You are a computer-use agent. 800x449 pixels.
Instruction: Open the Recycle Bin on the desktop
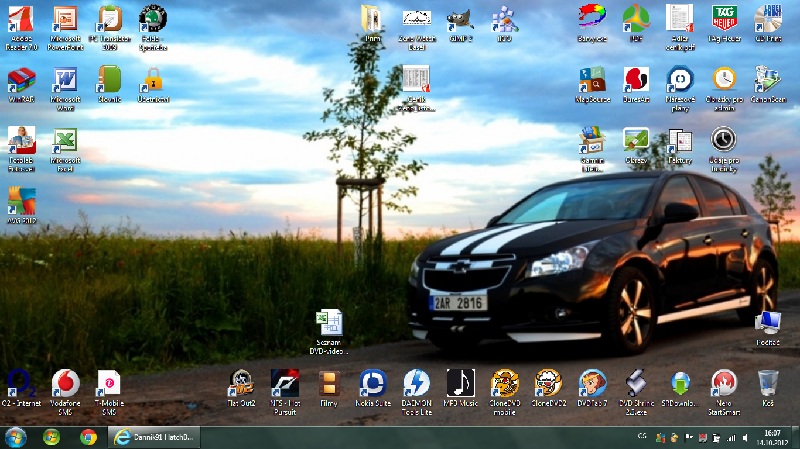click(x=768, y=383)
